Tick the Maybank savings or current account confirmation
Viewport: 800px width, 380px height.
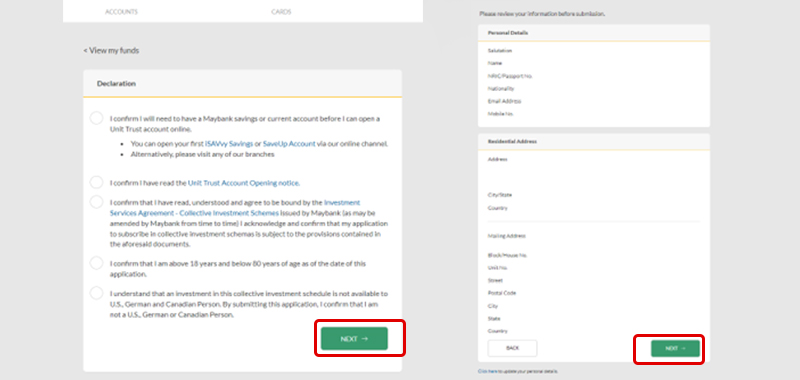tap(96, 118)
